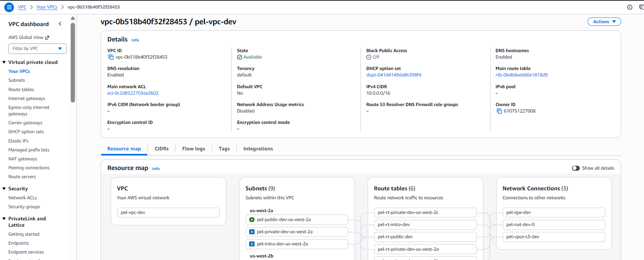Collapse the VPC dashboard sidebar with the chevron

[60, 24]
